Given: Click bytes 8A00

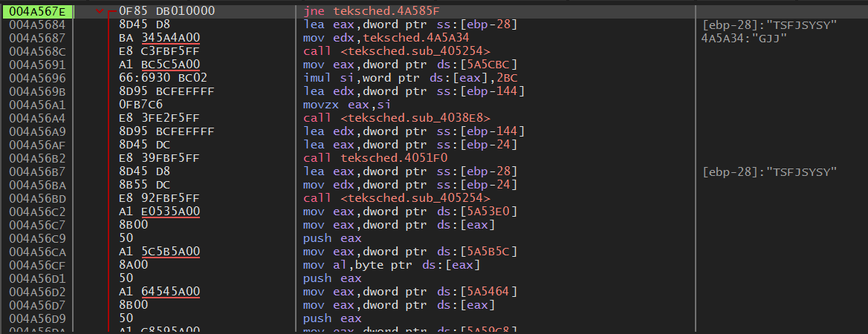Looking at the screenshot, I should (134, 265).
